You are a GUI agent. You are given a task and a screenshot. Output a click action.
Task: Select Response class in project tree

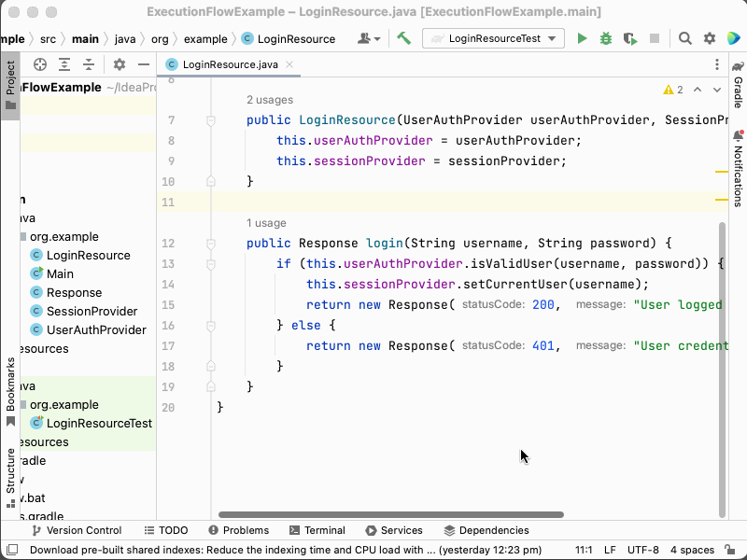pos(66,292)
